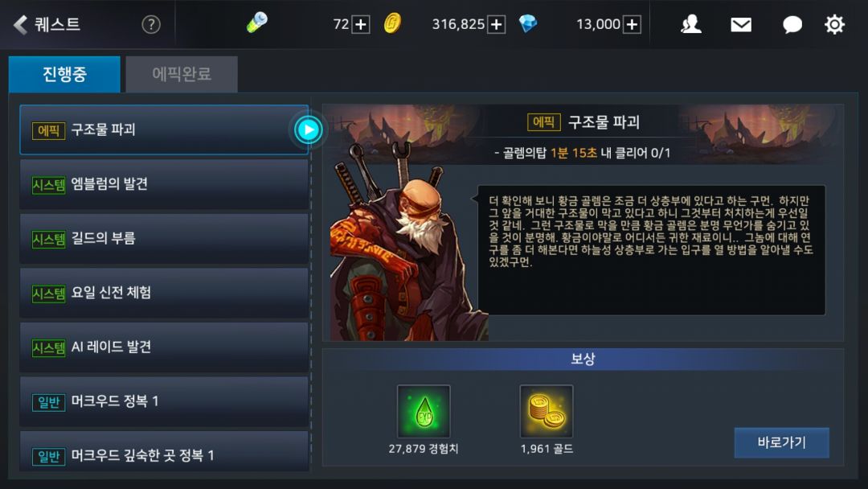Select the 길드의 부름 quest
868x489 pixels.
(164, 239)
